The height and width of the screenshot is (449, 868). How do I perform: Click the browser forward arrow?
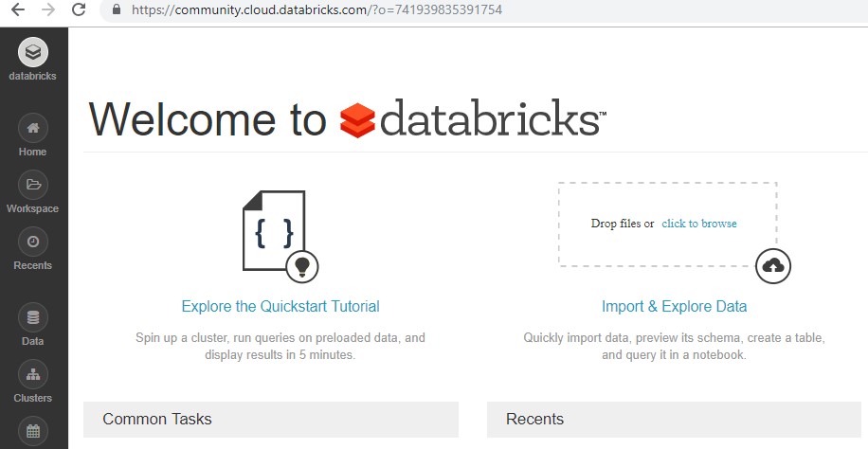point(47,10)
